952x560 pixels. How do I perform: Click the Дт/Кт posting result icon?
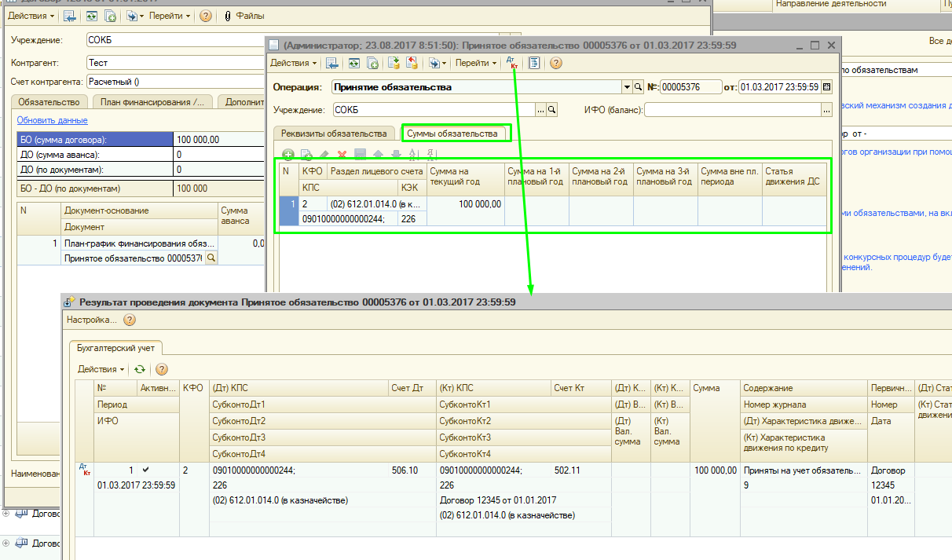pos(513,63)
